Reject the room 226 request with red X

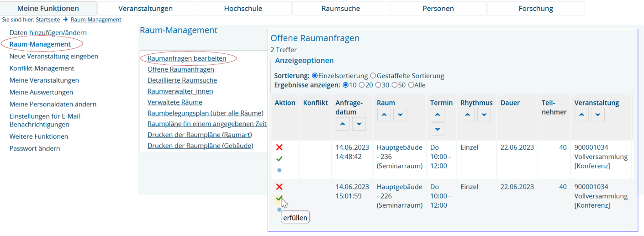[280, 187]
